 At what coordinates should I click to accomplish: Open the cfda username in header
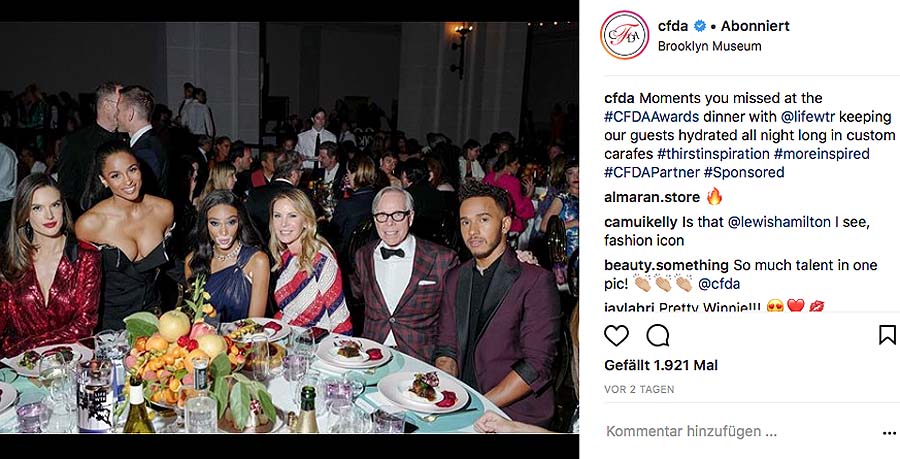[x=673, y=26]
